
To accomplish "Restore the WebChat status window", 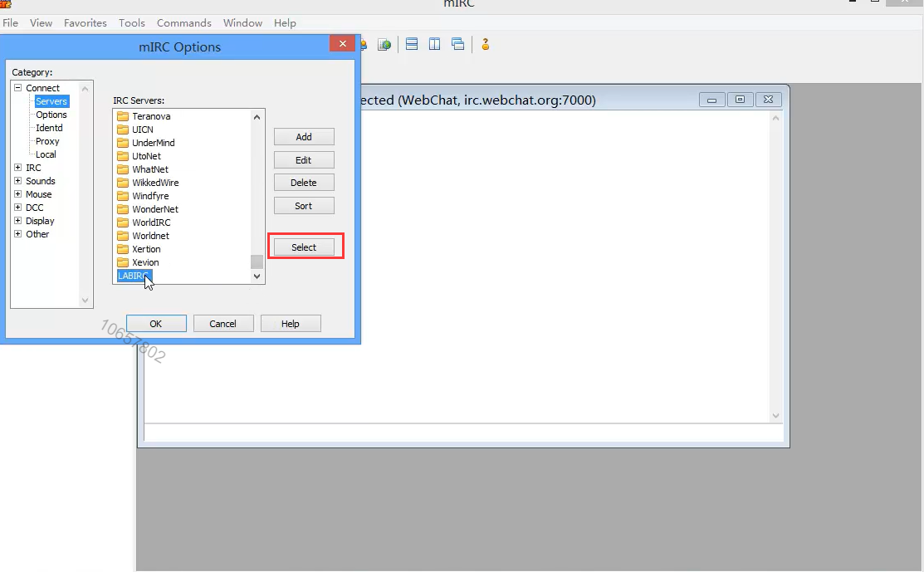I will 741,100.
